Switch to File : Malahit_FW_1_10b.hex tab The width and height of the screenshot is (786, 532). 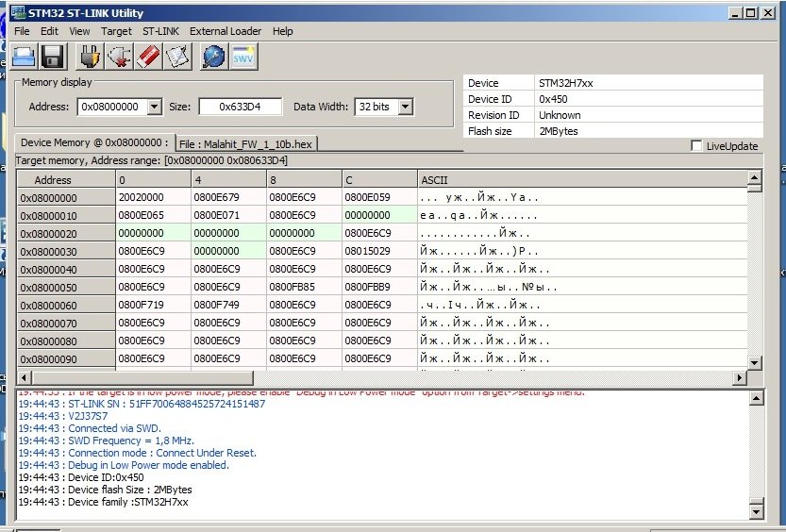pos(245,144)
